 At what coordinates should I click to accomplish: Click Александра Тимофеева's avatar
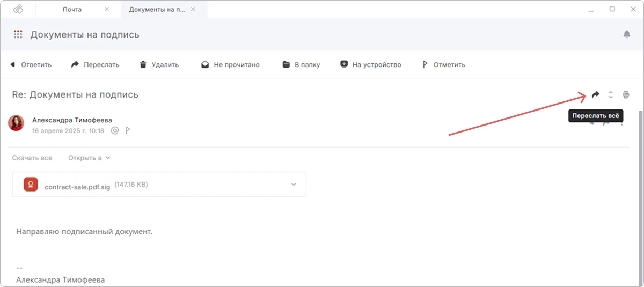16,123
